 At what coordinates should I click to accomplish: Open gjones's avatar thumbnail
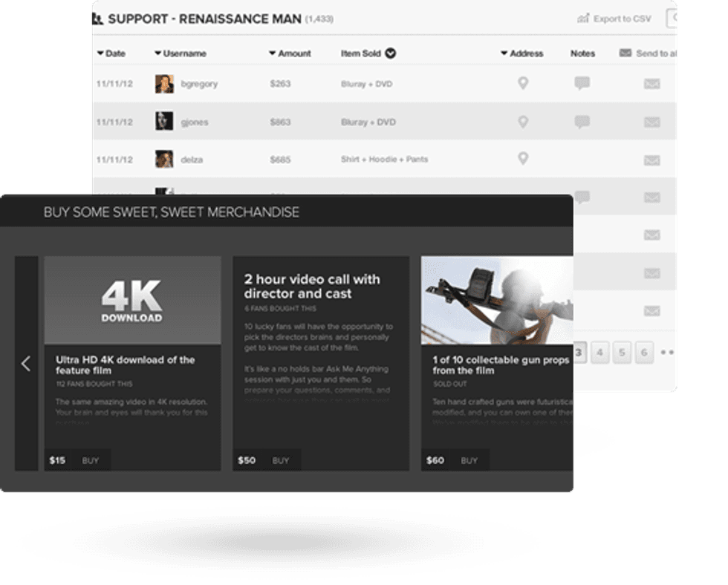164,121
